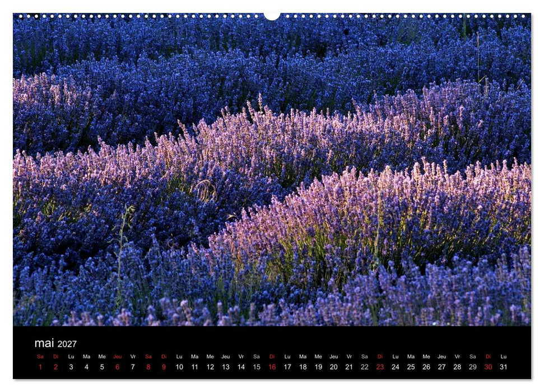Click the calendar hanging hole notch

pos(272,16)
